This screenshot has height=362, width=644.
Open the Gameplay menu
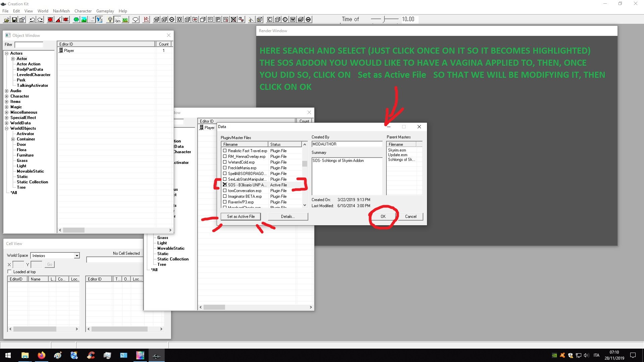click(105, 11)
